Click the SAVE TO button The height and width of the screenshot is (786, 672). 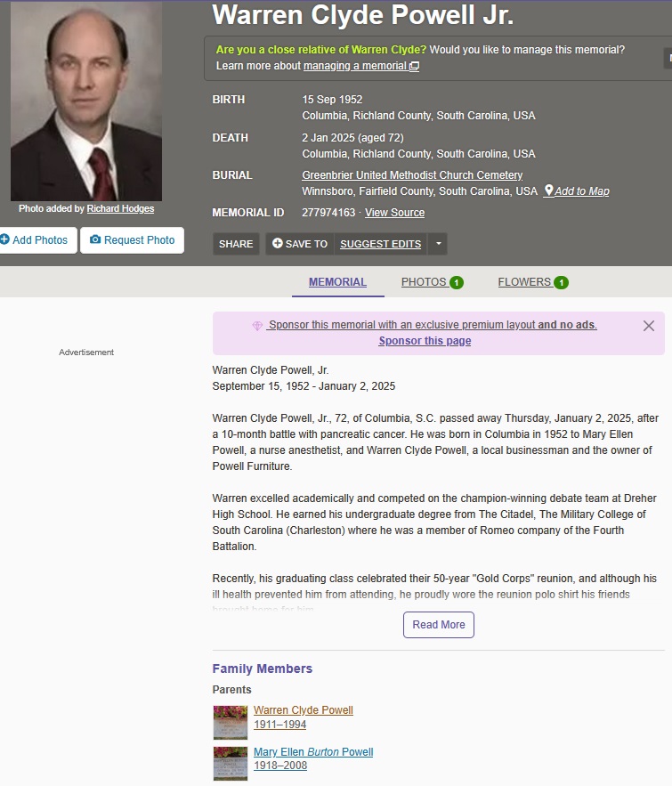click(x=300, y=244)
